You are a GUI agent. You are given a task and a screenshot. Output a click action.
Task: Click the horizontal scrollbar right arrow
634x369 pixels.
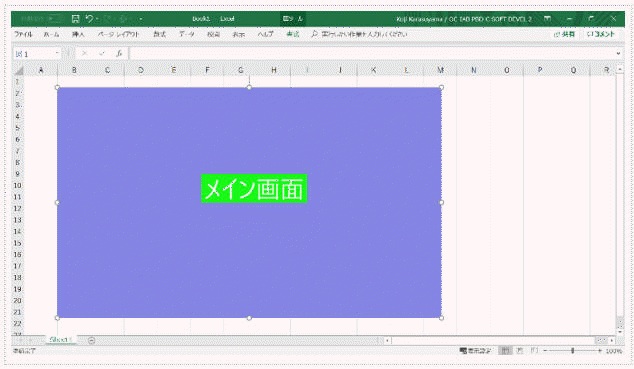pos(612,340)
